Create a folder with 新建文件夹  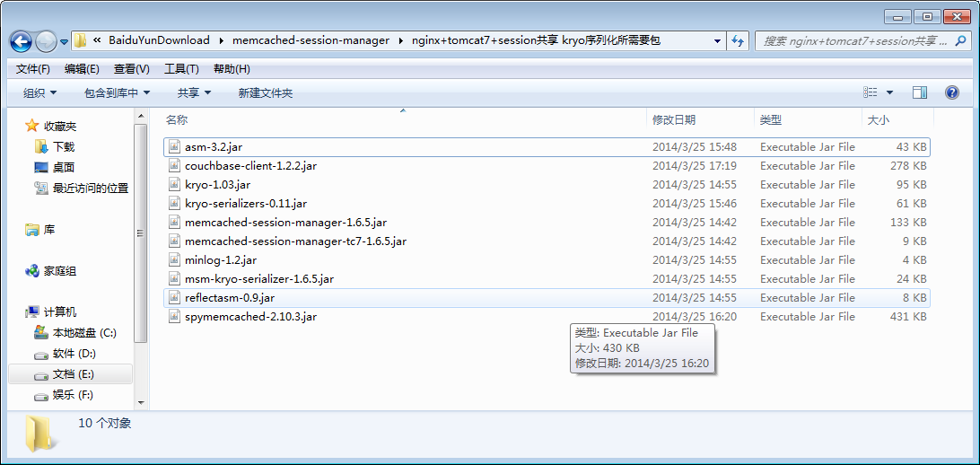click(266, 93)
